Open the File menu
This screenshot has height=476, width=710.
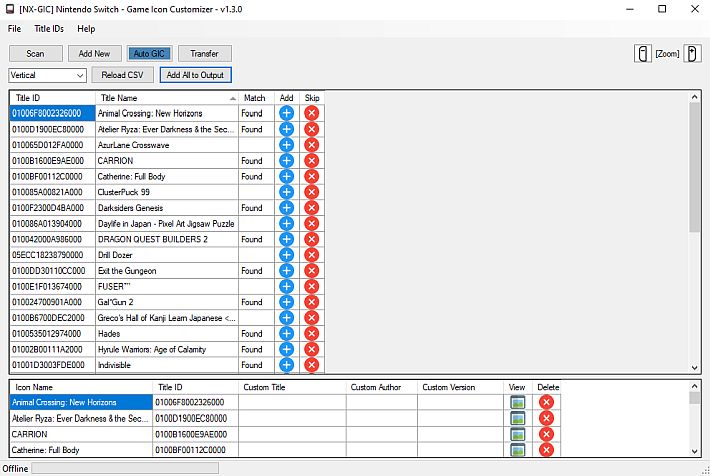(14, 29)
